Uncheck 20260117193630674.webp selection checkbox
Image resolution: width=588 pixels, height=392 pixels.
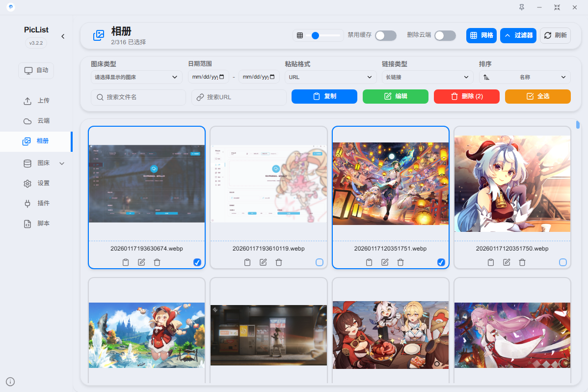[197, 262]
